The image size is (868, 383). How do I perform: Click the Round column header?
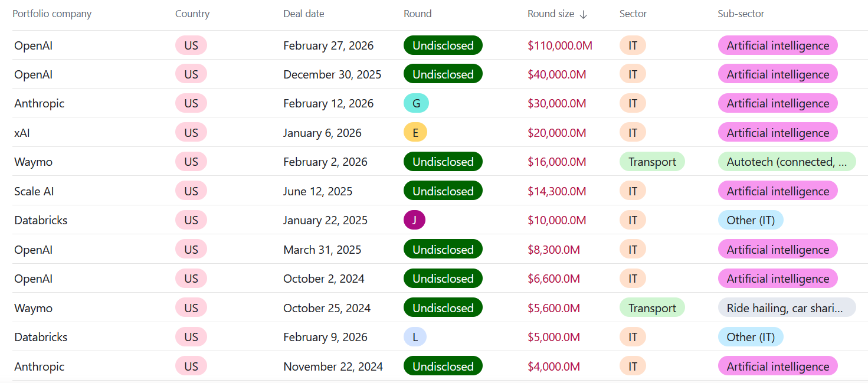pyautogui.click(x=417, y=14)
